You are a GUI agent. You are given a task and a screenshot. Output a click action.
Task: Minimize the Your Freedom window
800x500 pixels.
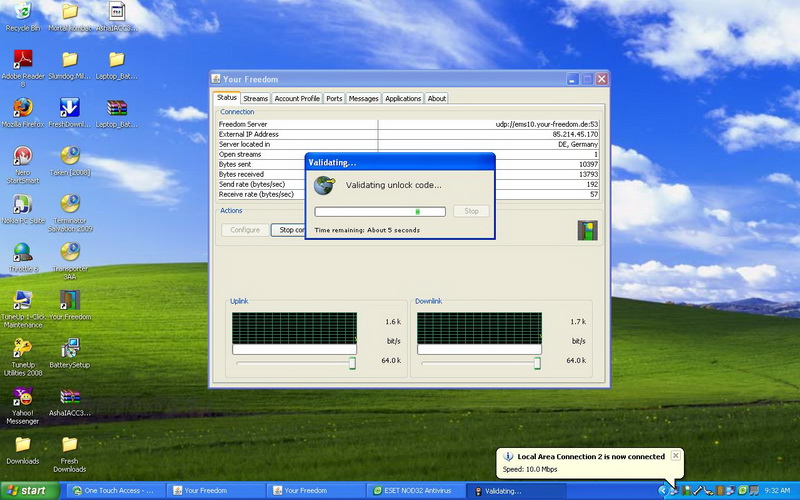click(572, 79)
